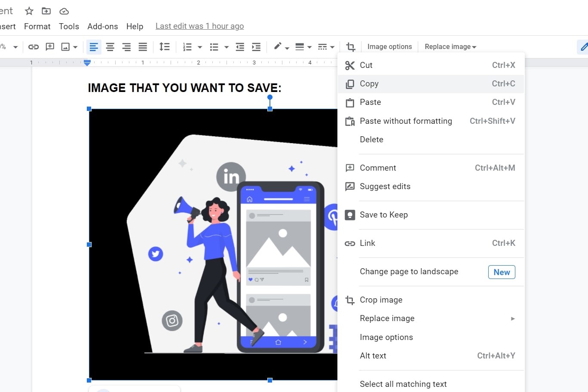Screen dimensions: 588x392
Task: Open the border weight dropdown
Action: pos(303,47)
